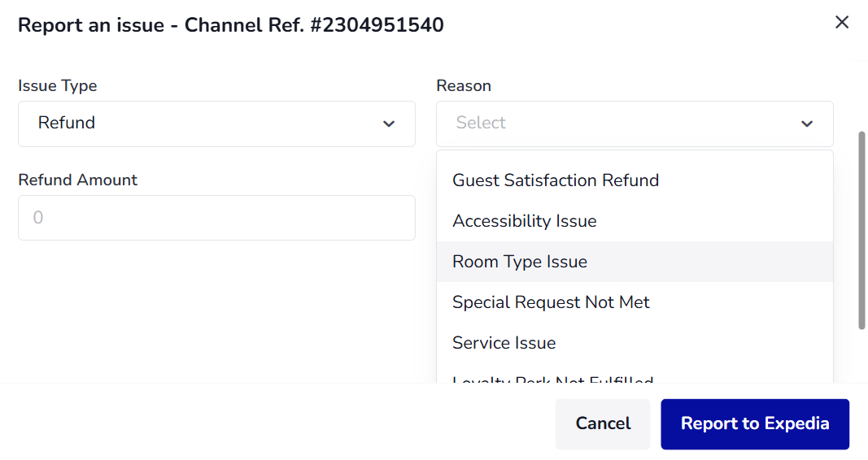Click the reason list scrollbar
868x460 pixels.
(861, 231)
